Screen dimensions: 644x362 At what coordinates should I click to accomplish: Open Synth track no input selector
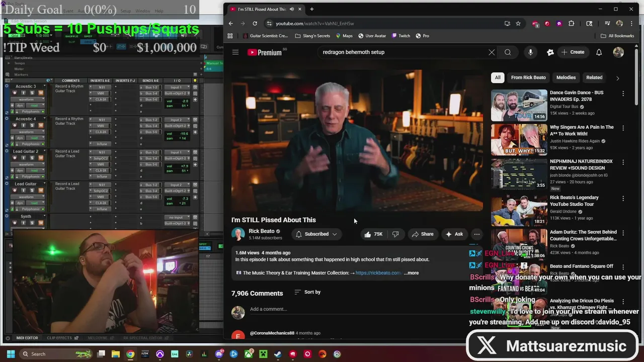pos(177,218)
